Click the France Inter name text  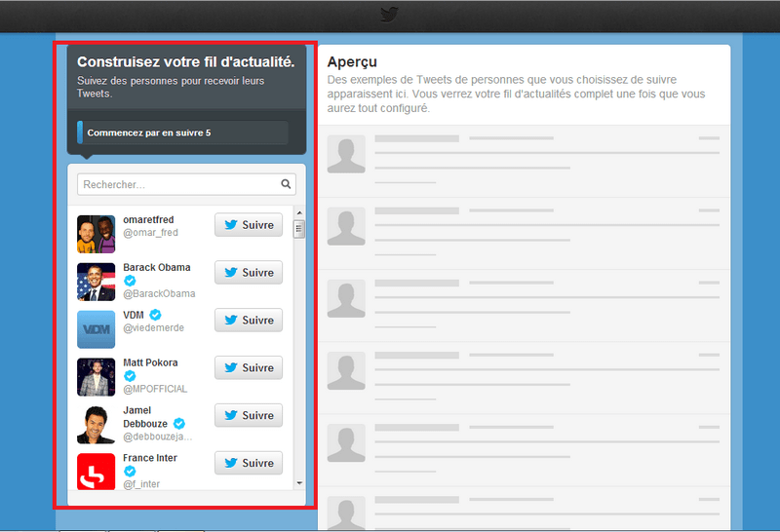(150, 457)
